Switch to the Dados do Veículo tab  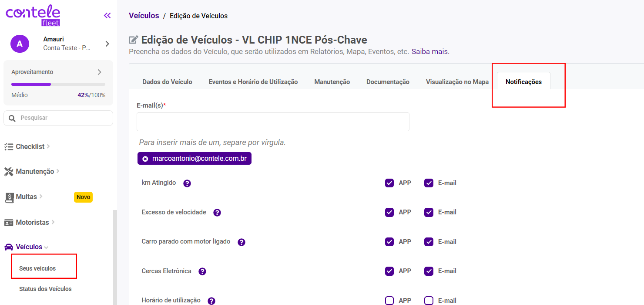point(167,82)
